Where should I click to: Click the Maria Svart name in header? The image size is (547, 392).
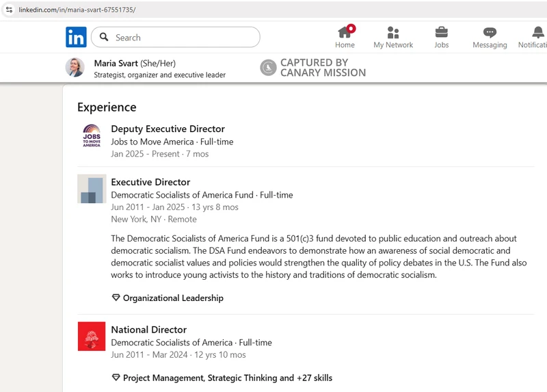click(116, 63)
